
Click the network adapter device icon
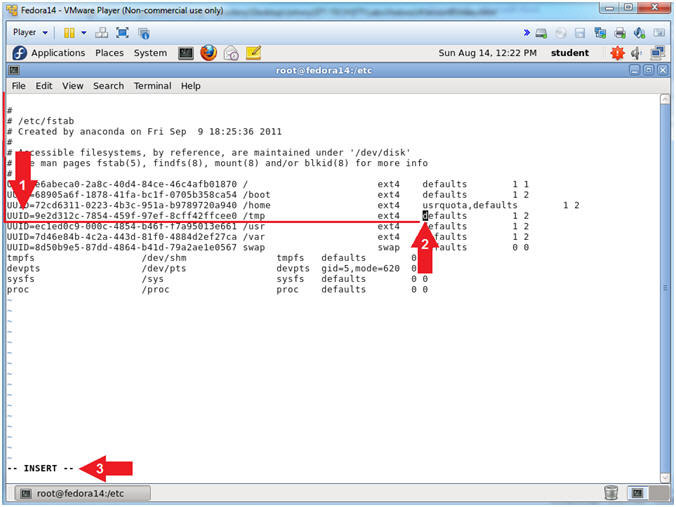(x=600, y=33)
